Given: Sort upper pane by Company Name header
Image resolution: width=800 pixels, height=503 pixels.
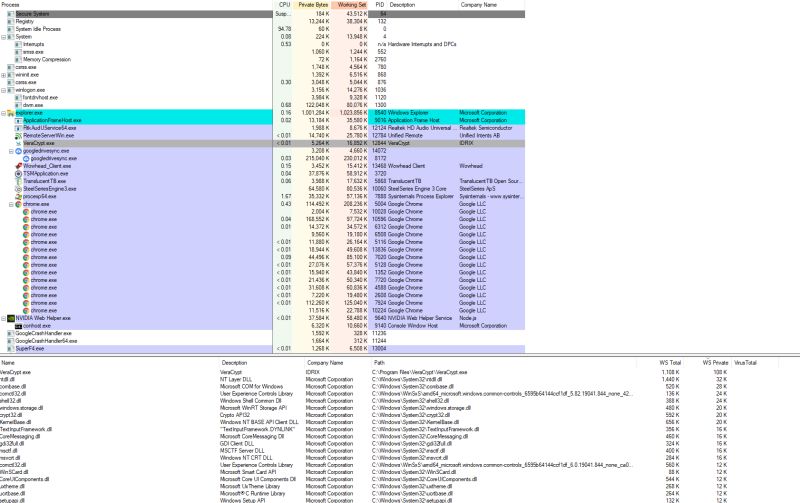Looking at the screenshot, I should pyautogui.click(x=491, y=5).
